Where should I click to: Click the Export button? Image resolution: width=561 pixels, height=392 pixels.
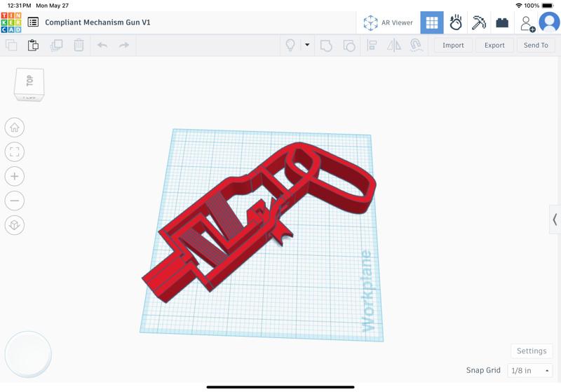click(494, 46)
